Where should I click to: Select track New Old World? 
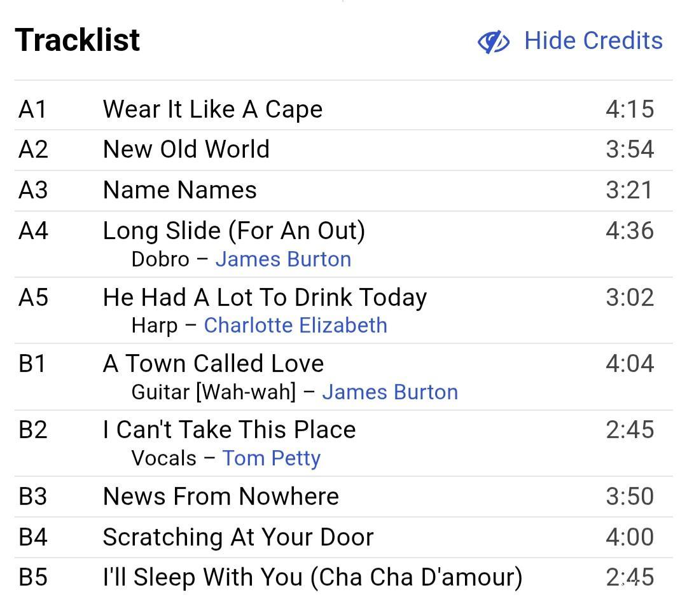pyautogui.click(x=186, y=149)
